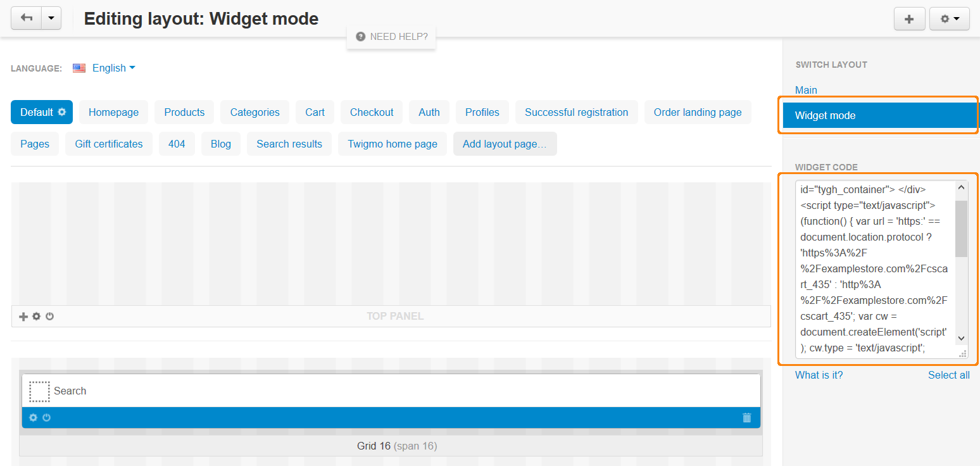
Task: Click the help question mark icon
Action: click(x=361, y=37)
